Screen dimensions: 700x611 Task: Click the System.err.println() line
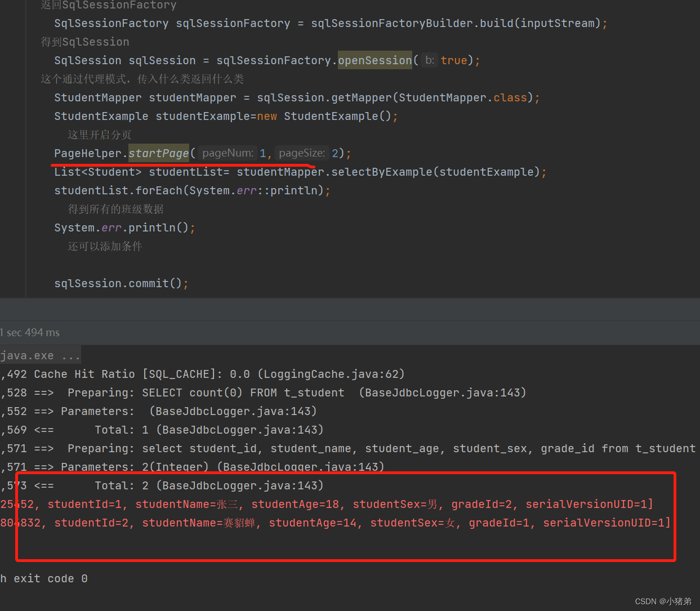click(124, 228)
